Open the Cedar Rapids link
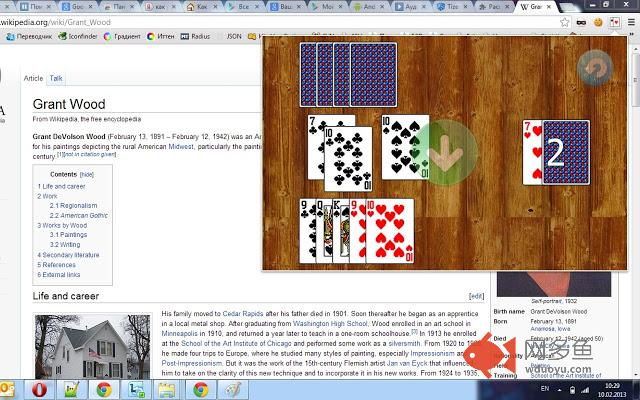640x400 pixels. tap(243, 314)
